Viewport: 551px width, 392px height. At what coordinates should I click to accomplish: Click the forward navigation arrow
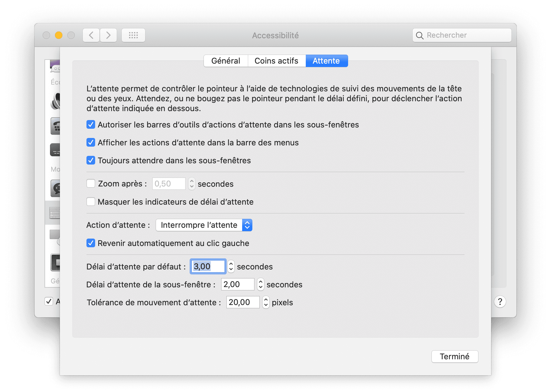[108, 35]
